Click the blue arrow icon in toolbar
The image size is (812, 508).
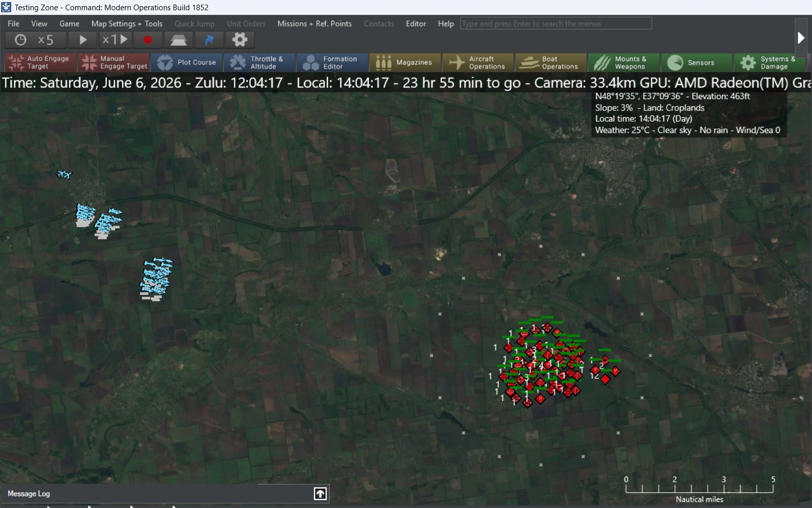pyautogui.click(x=209, y=40)
